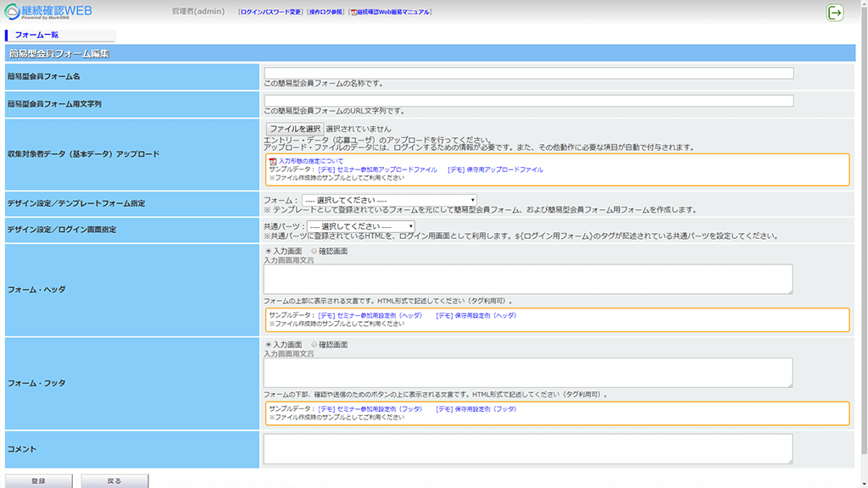Click the コメント text area
The height and width of the screenshot is (488, 868).
[528, 449]
